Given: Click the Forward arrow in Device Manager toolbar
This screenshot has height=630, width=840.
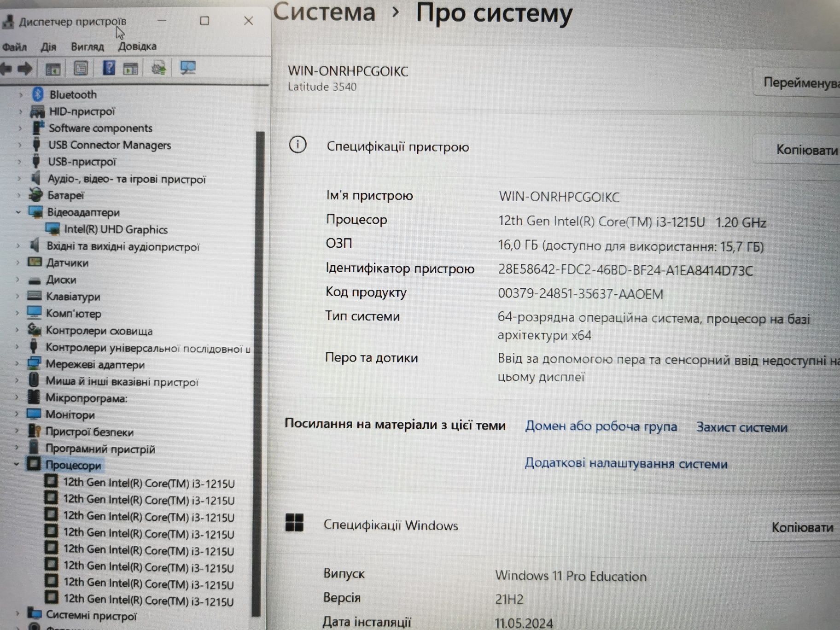Looking at the screenshot, I should pos(25,69).
